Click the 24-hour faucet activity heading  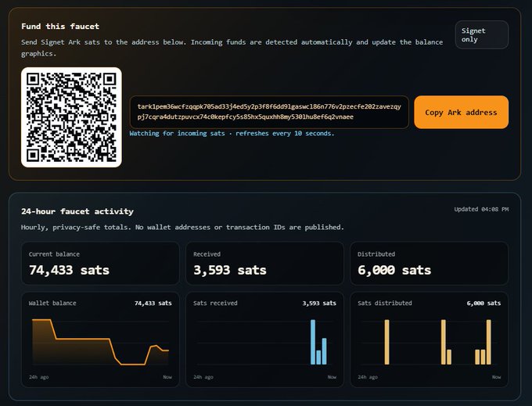[x=77, y=211]
